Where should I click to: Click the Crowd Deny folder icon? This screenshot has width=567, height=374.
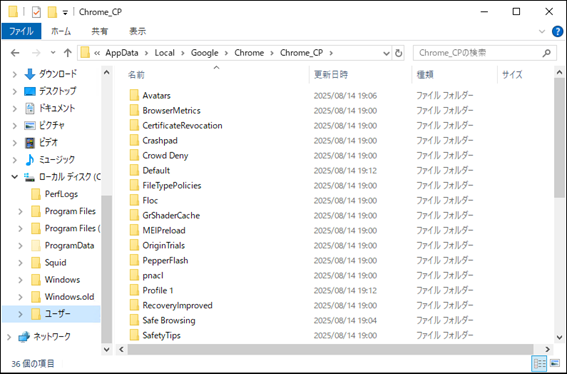click(x=134, y=155)
